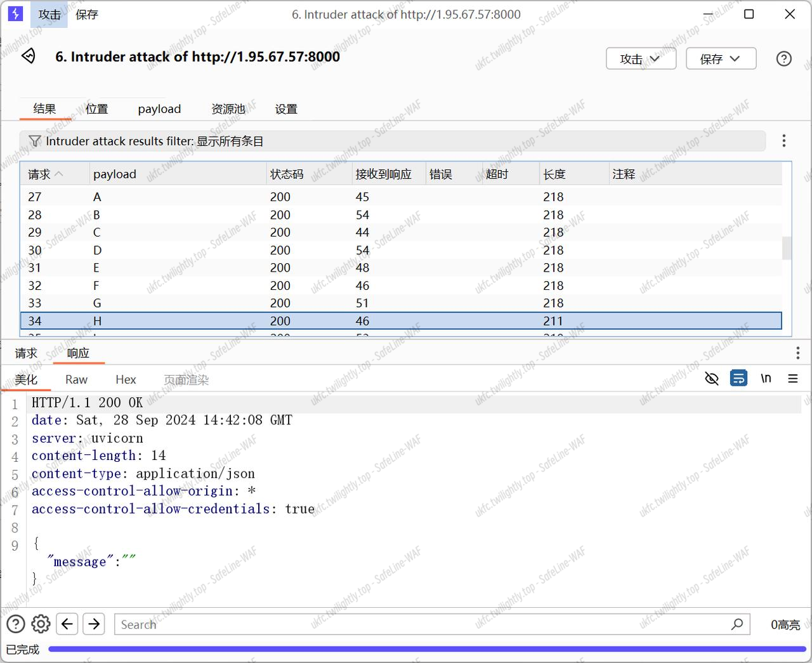The width and height of the screenshot is (812, 663).
Task: Expand the 攻击 dropdown button
Action: tap(641, 59)
